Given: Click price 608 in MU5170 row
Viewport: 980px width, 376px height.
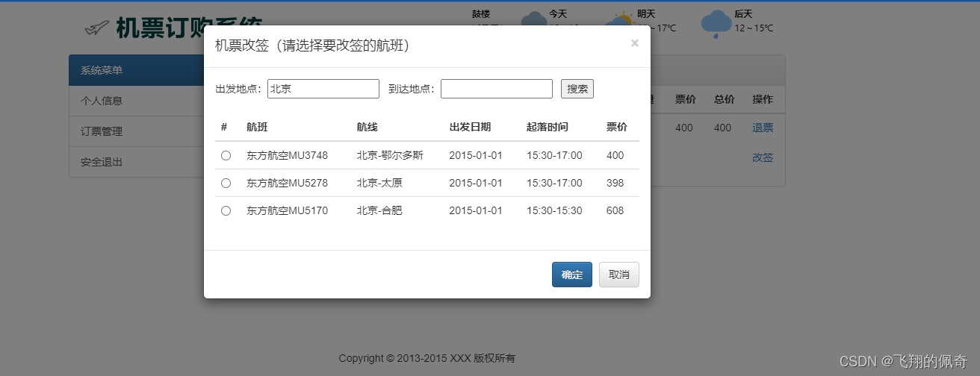Looking at the screenshot, I should tap(615, 210).
